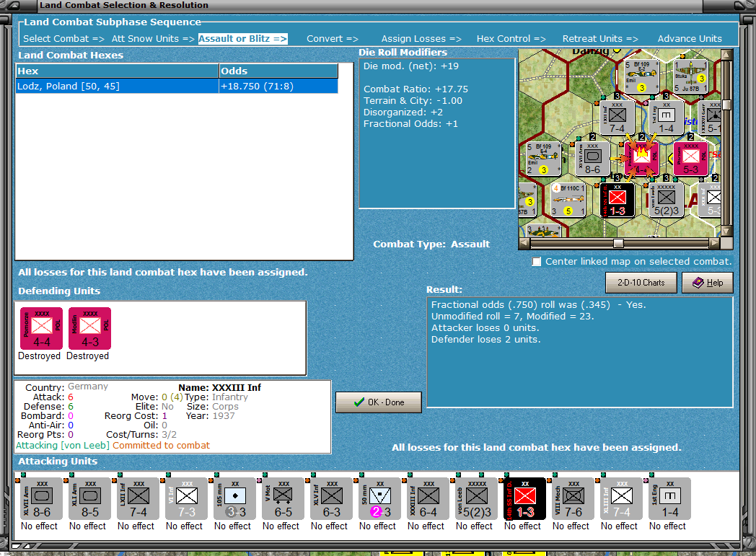
Task: Select the destroyed Pomorze 4-4 defender
Action: (x=41, y=329)
